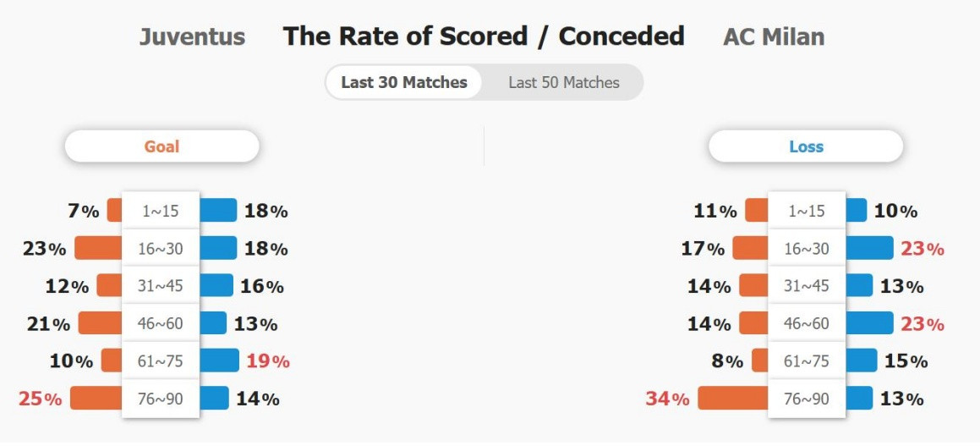
Task: Select the Last 30 Matches option
Action: point(404,83)
